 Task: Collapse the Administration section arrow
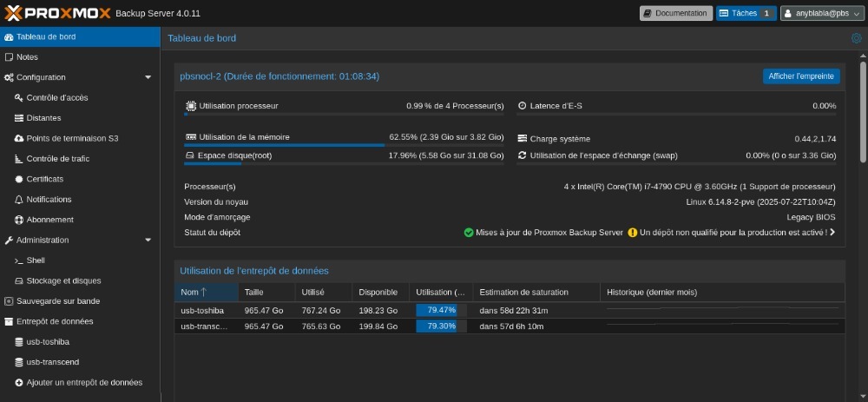148,241
